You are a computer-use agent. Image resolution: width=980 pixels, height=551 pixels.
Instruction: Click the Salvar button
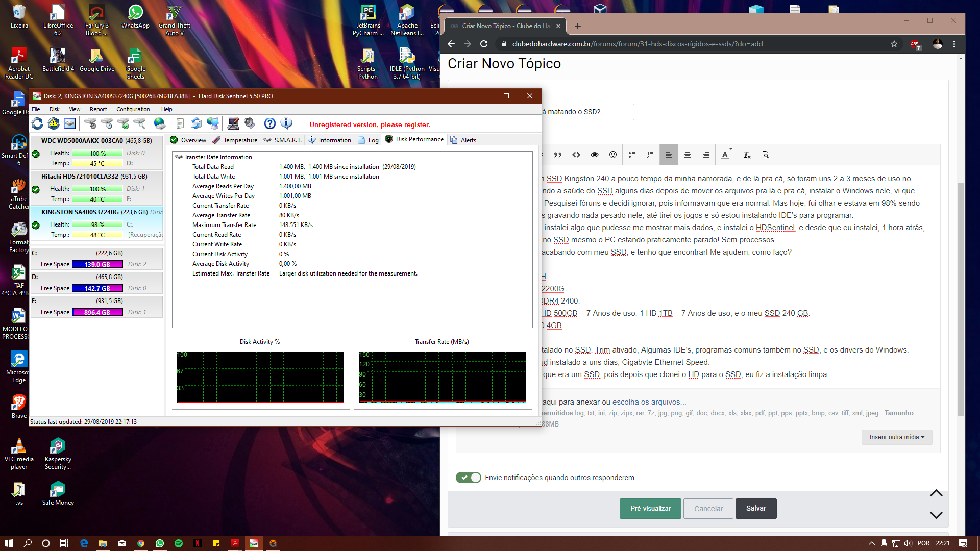[756, 509]
